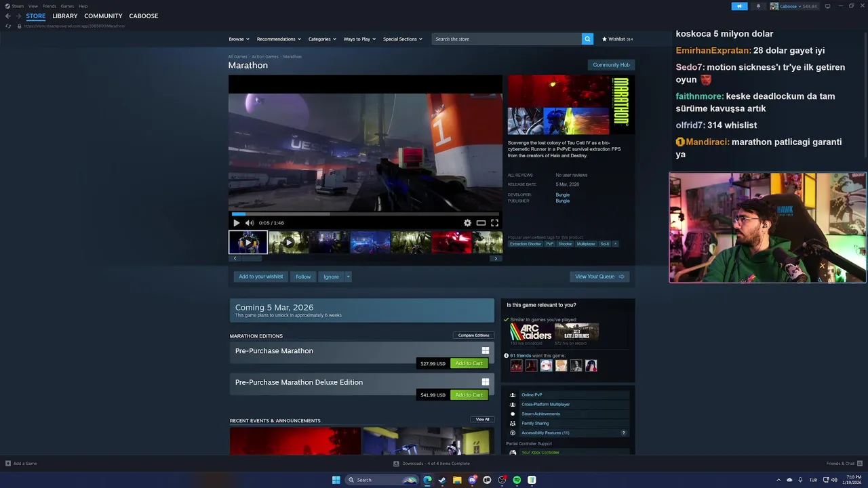Expand the Special Sections menu
868x488 pixels.
point(402,39)
